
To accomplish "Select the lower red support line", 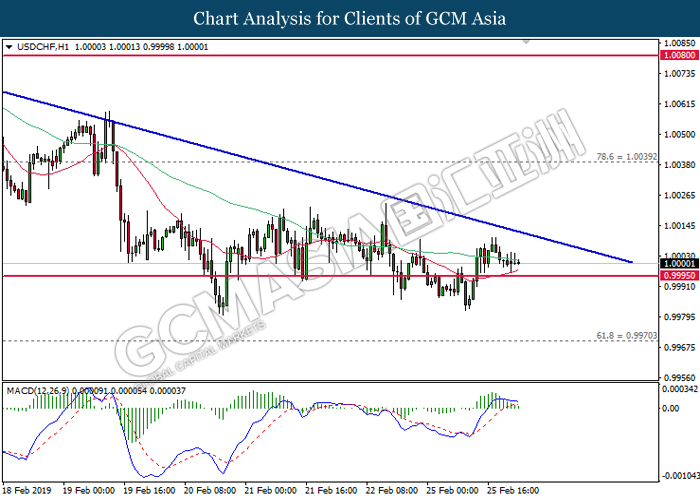I will point(330,276).
